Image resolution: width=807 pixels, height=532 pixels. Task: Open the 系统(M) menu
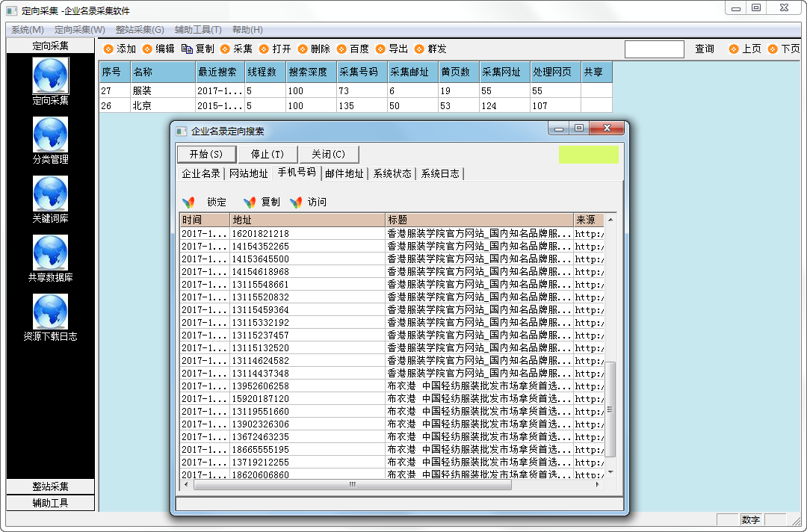pos(28,30)
